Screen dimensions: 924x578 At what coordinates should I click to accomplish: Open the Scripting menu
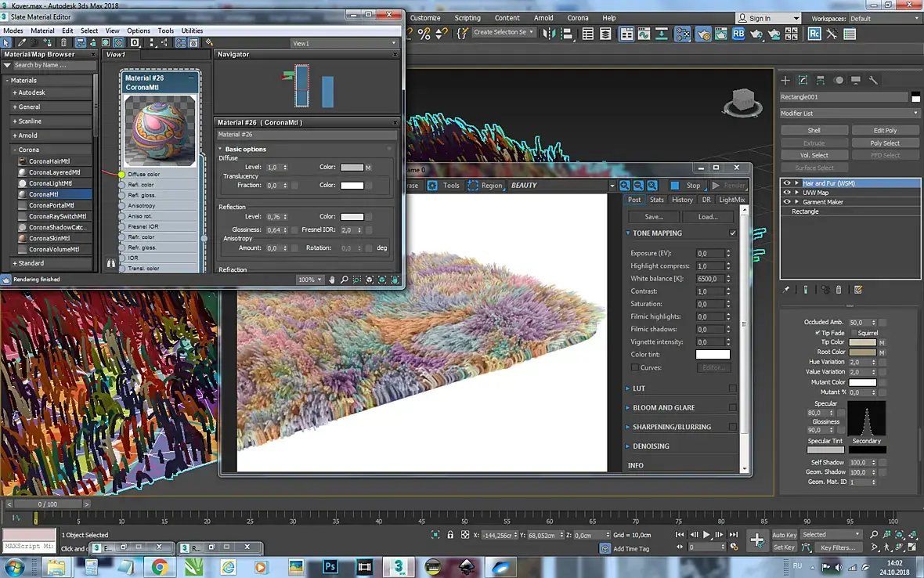[x=467, y=18]
